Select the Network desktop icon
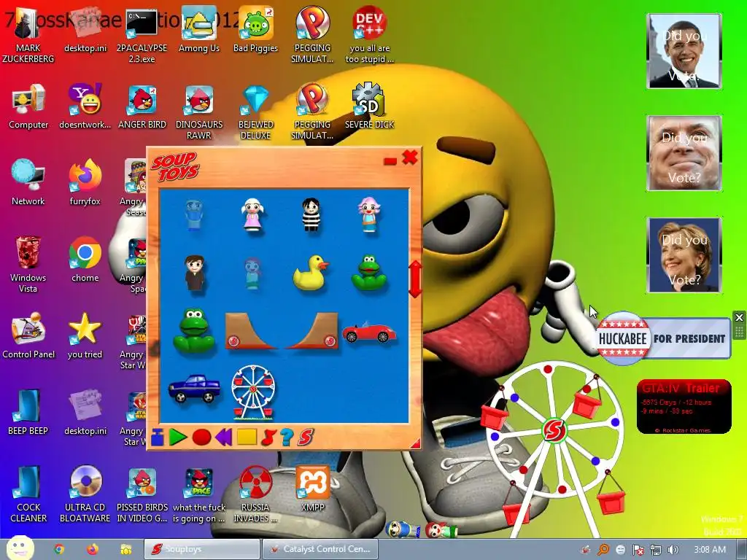Image resolution: width=747 pixels, height=560 pixels. click(28, 183)
